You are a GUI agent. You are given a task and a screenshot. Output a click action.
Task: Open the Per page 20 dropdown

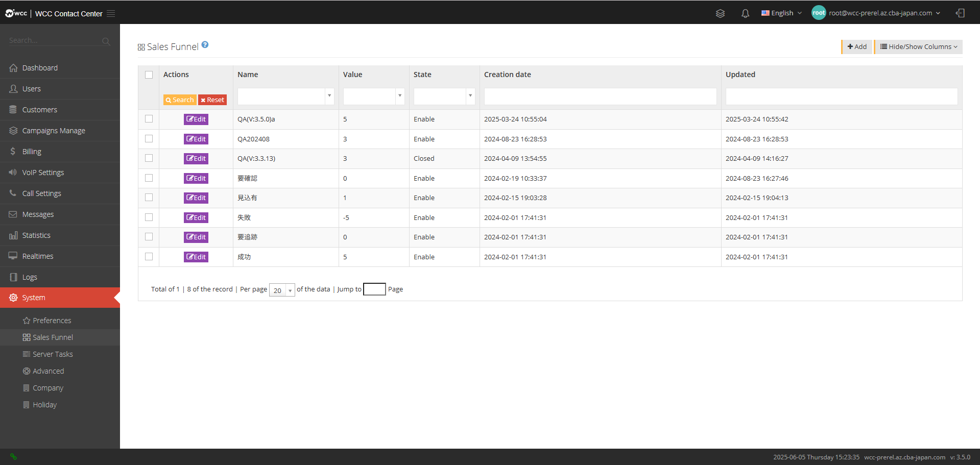click(282, 290)
